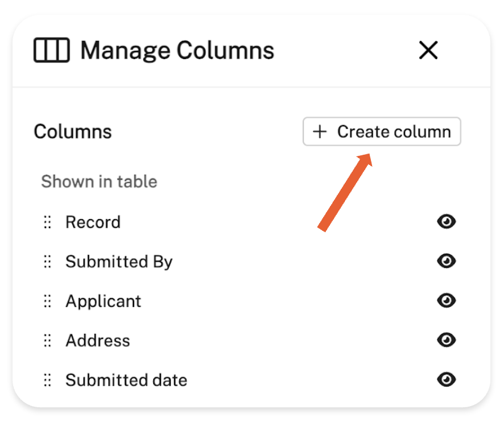Click the Address column label
Screen dimensions: 504x430
98,341
